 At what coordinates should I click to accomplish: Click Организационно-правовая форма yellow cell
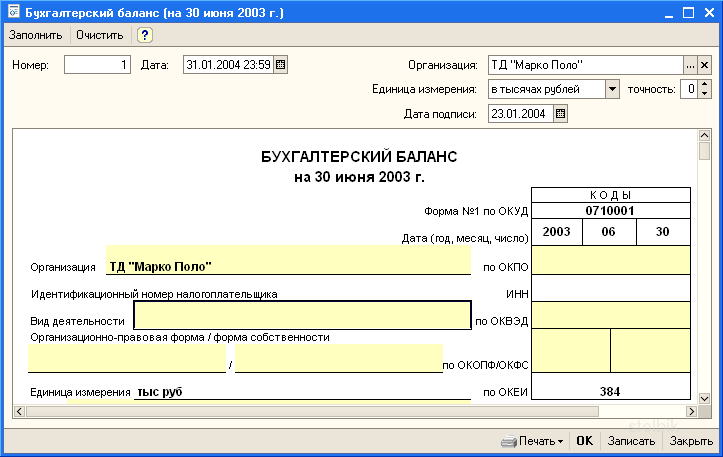coord(127,358)
